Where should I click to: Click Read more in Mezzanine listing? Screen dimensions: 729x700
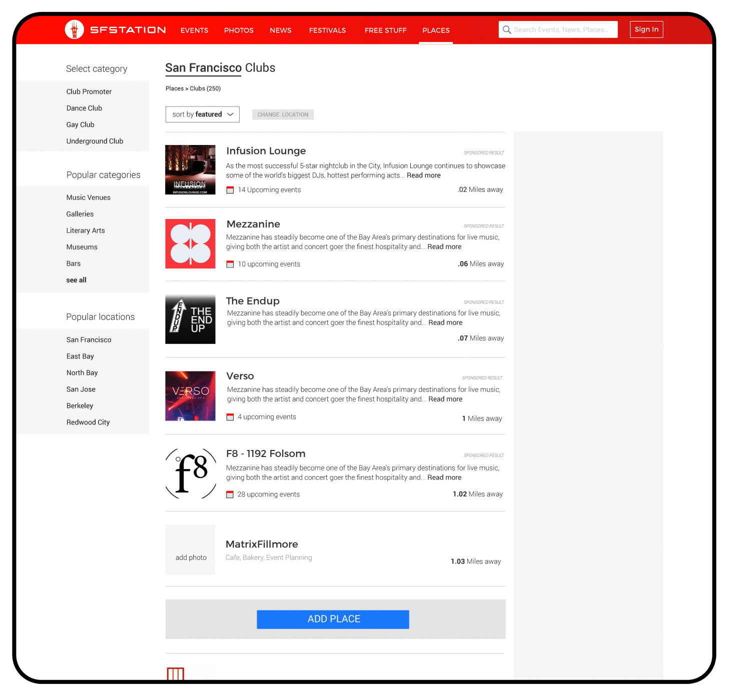pyautogui.click(x=444, y=247)
